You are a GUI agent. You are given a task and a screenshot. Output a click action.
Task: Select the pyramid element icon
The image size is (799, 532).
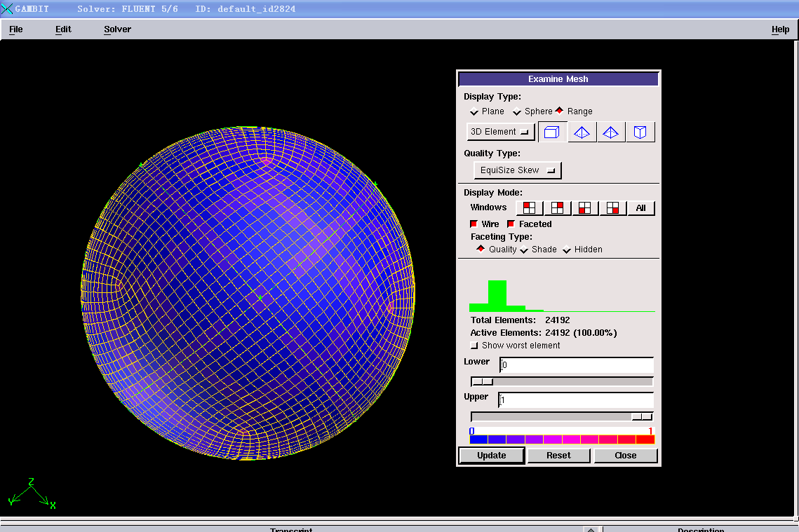[x=611, y=132]
